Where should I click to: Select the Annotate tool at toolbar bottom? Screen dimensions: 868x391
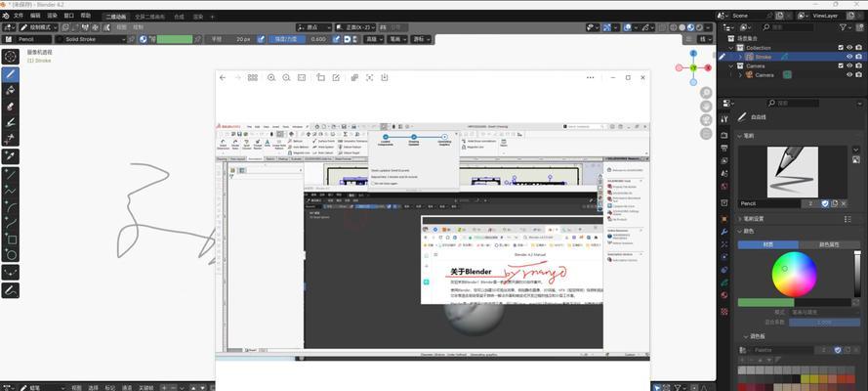(11, 290)
